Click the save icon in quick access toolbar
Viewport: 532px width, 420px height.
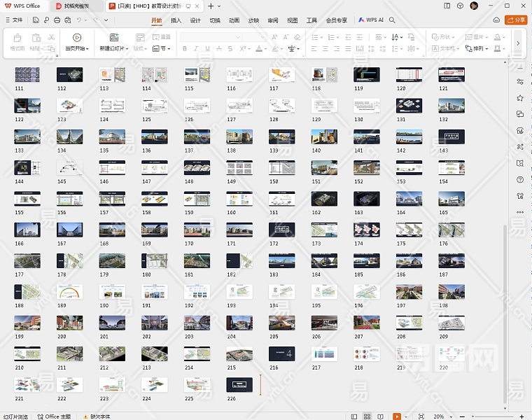tap(35, 20)
